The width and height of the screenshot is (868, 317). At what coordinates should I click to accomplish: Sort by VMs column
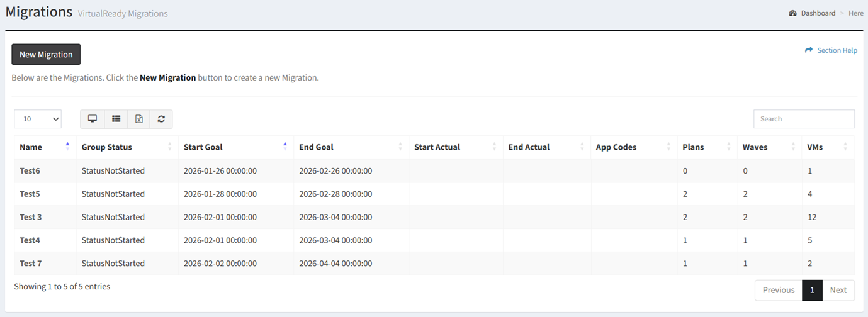[x=828, y=147]
